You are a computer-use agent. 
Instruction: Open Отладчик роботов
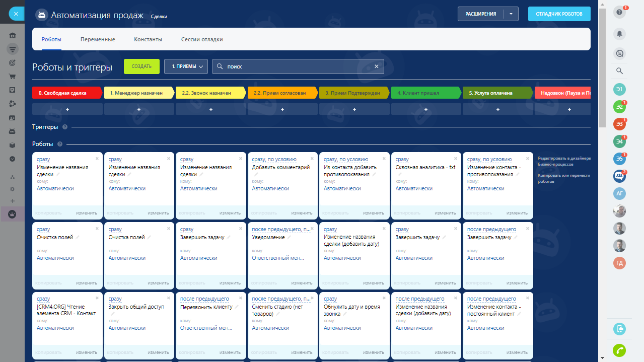coord(559,14)
